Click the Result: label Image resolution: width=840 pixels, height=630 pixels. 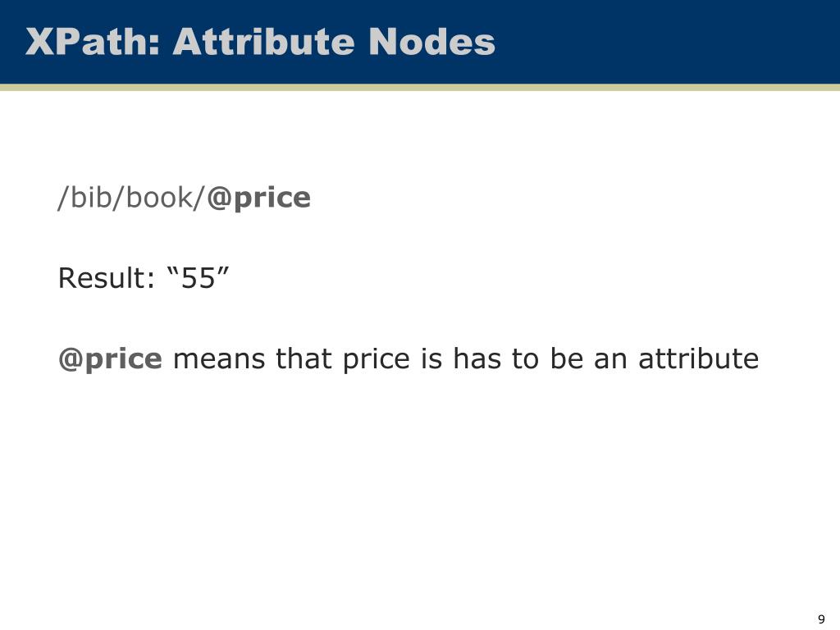tap(107, 278)
